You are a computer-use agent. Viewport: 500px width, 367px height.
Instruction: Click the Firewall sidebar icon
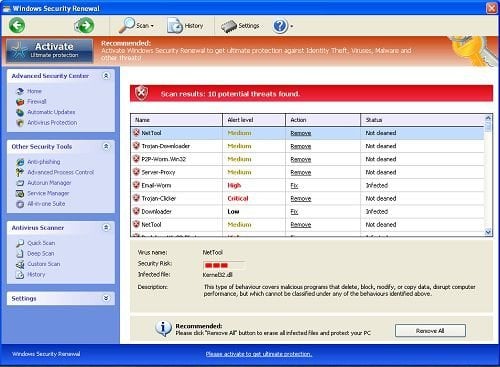(x=20, y=101)
